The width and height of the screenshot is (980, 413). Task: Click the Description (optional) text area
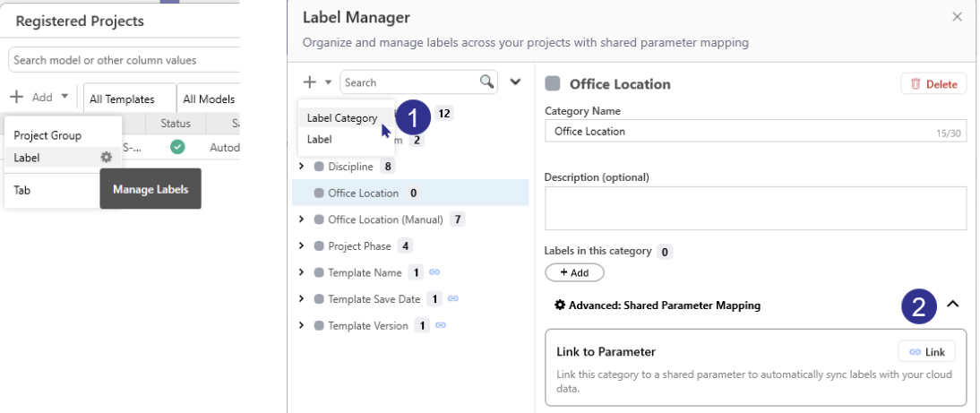(x=756, y=208)
